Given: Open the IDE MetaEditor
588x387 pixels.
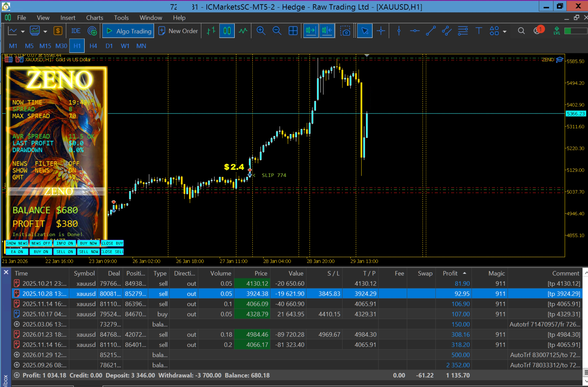Looking at the screenshot, I should coord(76,31).
